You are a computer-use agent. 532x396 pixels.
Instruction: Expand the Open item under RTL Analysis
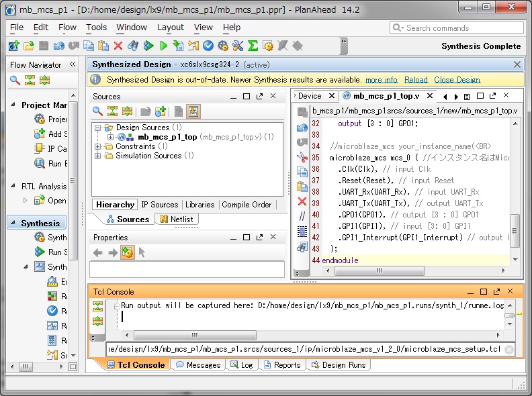tap(25, 201)
